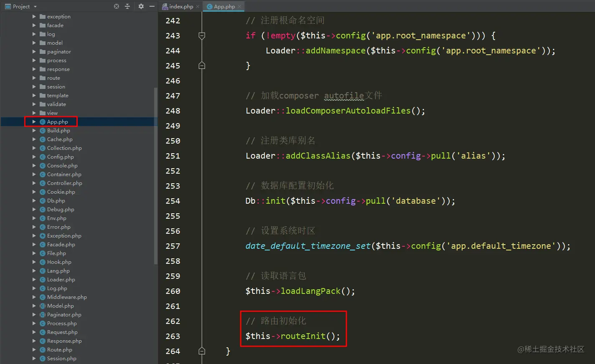Select the view folder icon
Screen dimensions: 595x364
pos(43,113)
